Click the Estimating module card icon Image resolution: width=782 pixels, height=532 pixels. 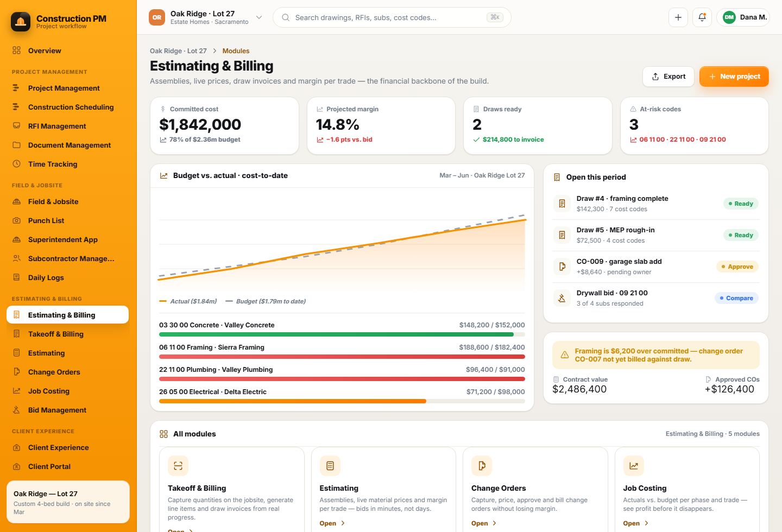[330, 466]
